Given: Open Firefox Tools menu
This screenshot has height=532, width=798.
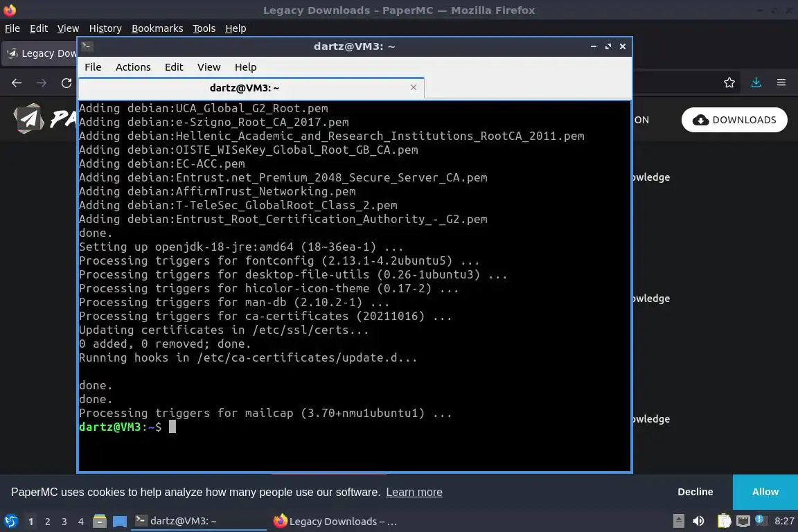Looking at the screenshot, I should 204,28.
